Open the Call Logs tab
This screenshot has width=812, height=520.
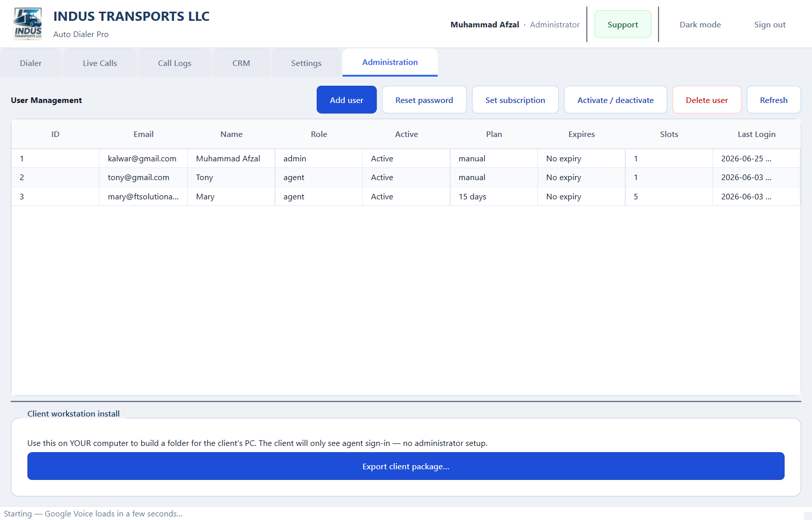point(175,63)
